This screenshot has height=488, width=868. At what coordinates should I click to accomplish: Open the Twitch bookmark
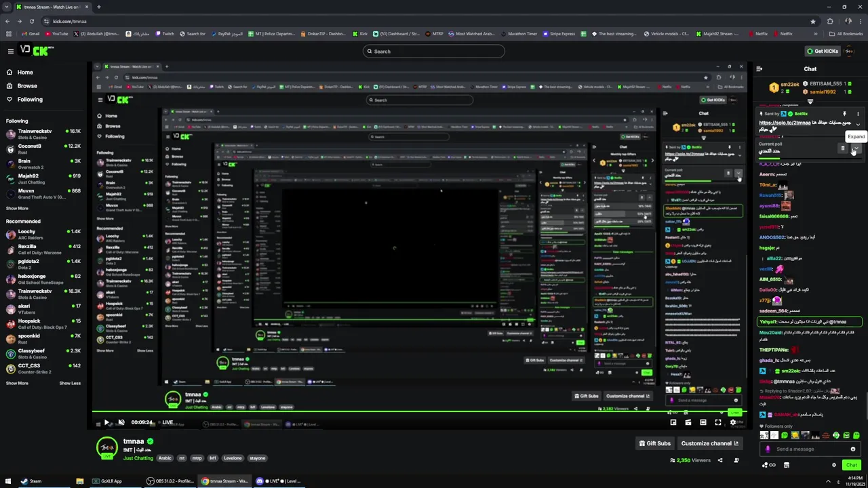coord(164,33)
